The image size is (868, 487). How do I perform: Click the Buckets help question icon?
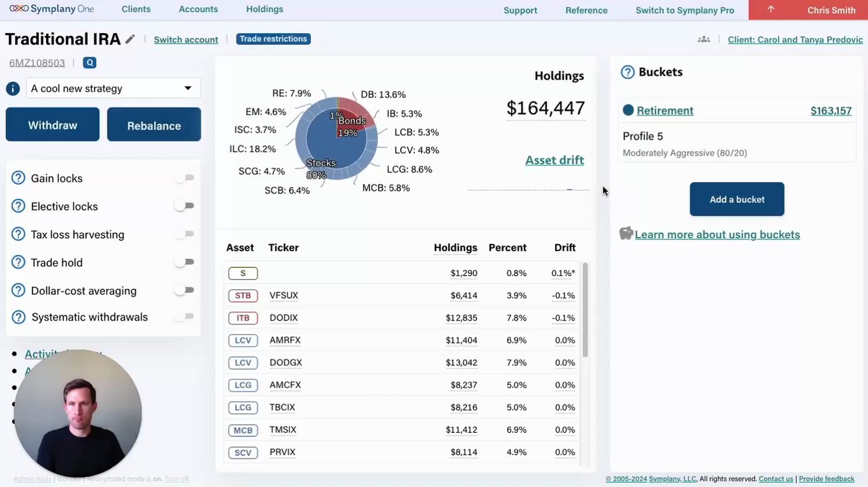click(x=628, y=72)
